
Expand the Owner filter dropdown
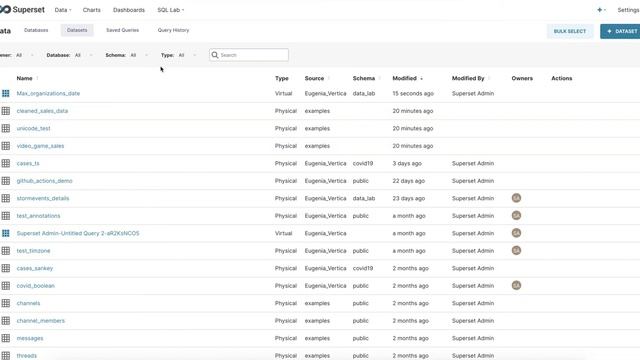click(24, 55)
